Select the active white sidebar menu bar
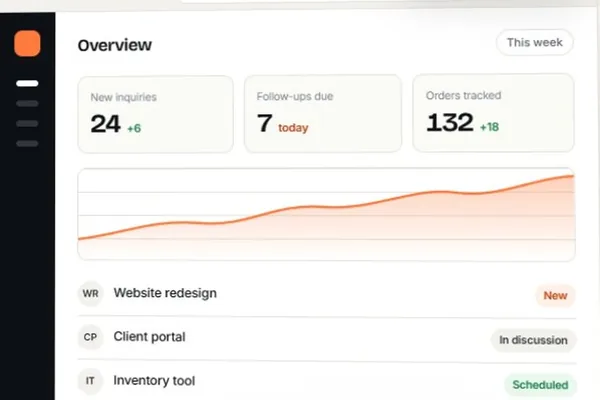 [x=27, y=83]
